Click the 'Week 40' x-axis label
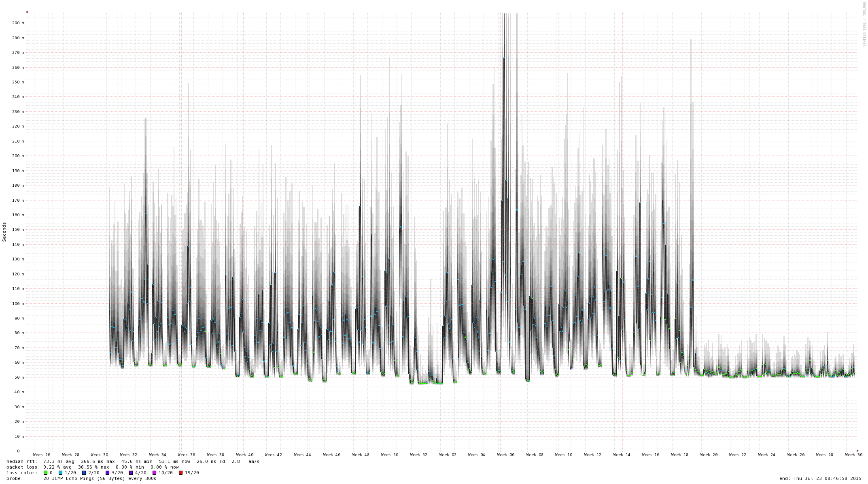Image resolution: width=868 pixels, height=484 pixels. [245, 455]
